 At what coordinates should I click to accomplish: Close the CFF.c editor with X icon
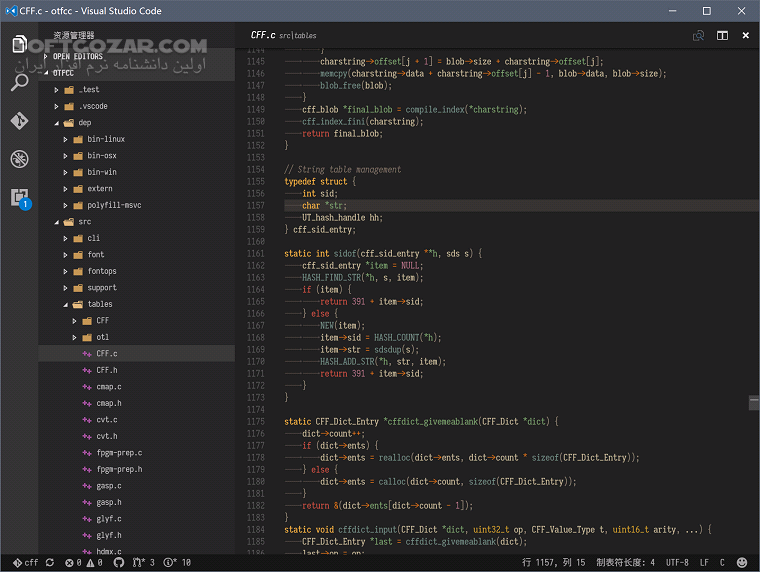point(745,35)
